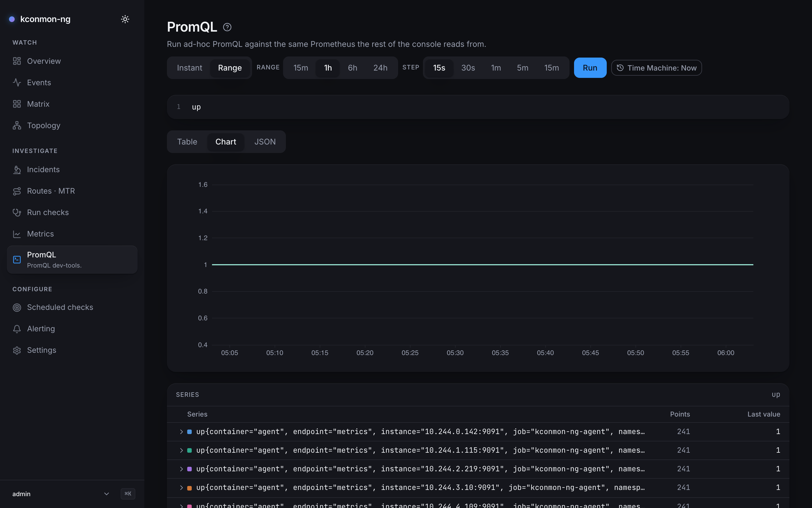Open the Alerting page link
Viewport: 812px width, 508px height.
(72, 329)
